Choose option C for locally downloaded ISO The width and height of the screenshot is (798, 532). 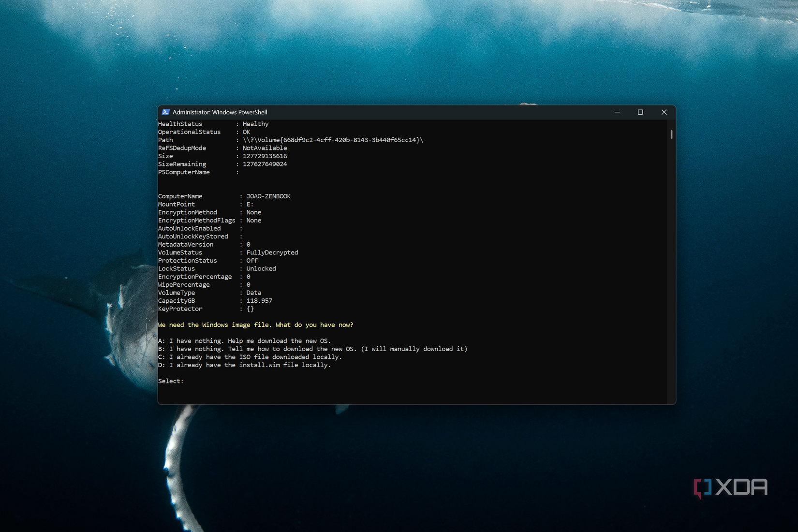(x=250, y=357)
